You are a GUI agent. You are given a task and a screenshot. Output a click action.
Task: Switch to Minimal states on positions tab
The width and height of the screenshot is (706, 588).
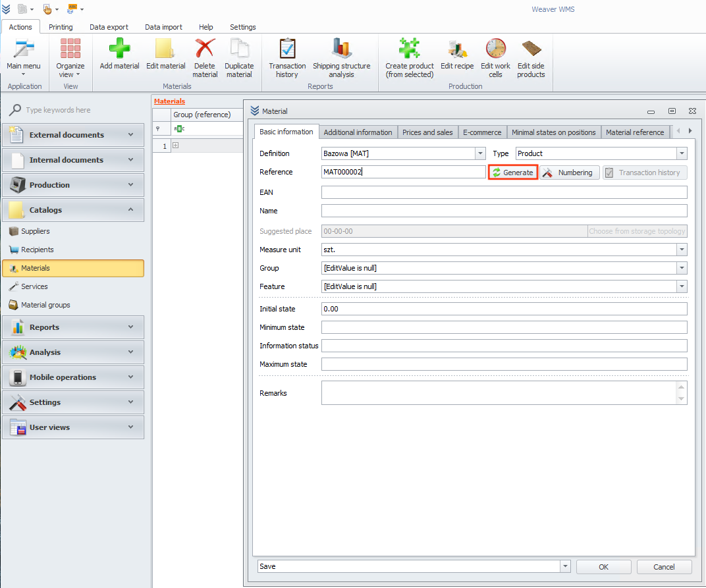(553, 132)
